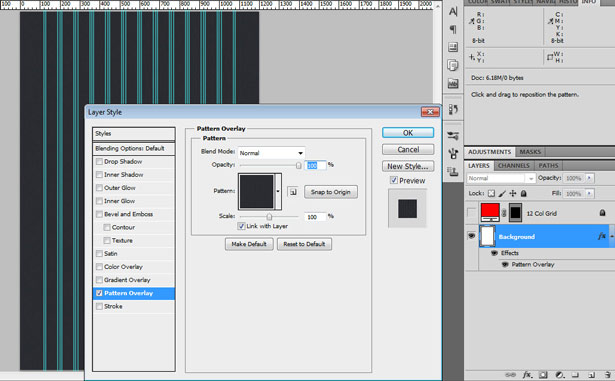Screen dimensions: 615x381
Task: Enable the Drop Shadow checkbox
Action: tap(99, 162)
